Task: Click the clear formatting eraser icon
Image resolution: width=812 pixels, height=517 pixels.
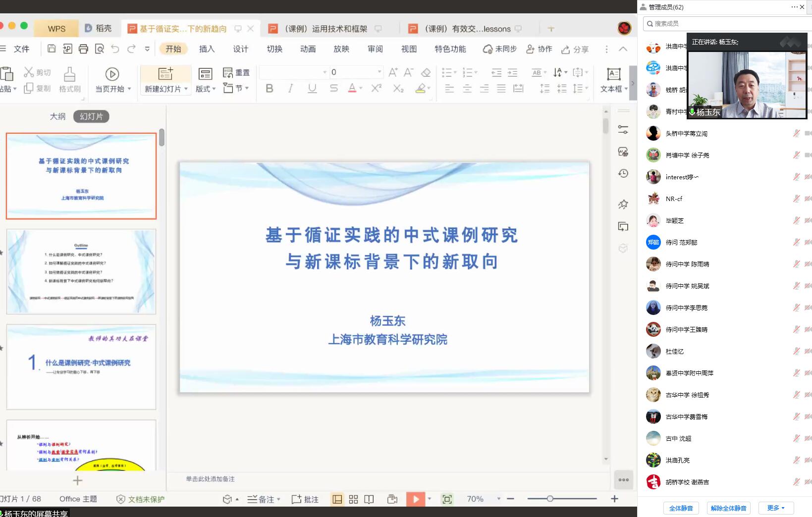Action: pyautogui.click(x=426, y=73)
